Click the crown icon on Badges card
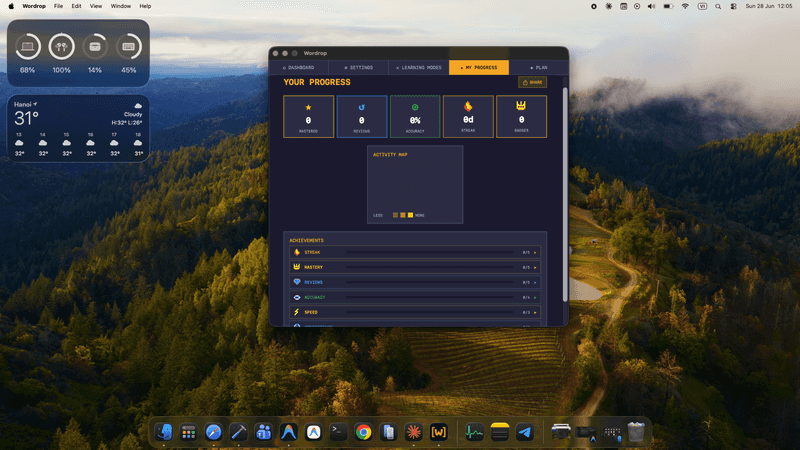 (x=521, y=106)
